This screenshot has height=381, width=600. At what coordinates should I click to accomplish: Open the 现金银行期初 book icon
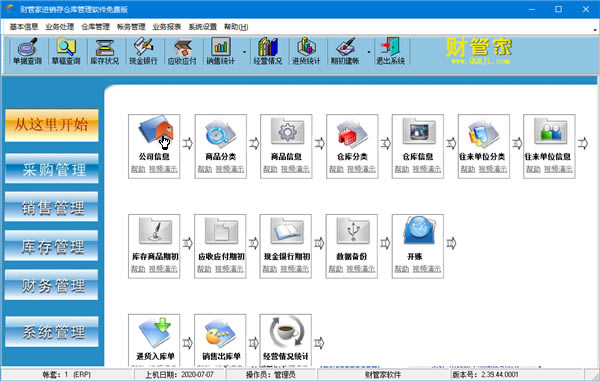286,231
